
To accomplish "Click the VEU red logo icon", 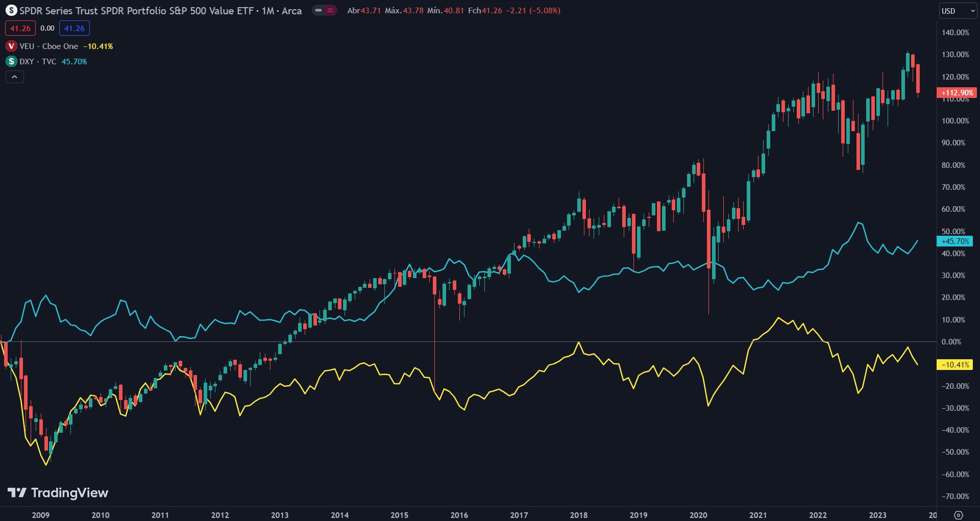I will (x=11, y=46).
